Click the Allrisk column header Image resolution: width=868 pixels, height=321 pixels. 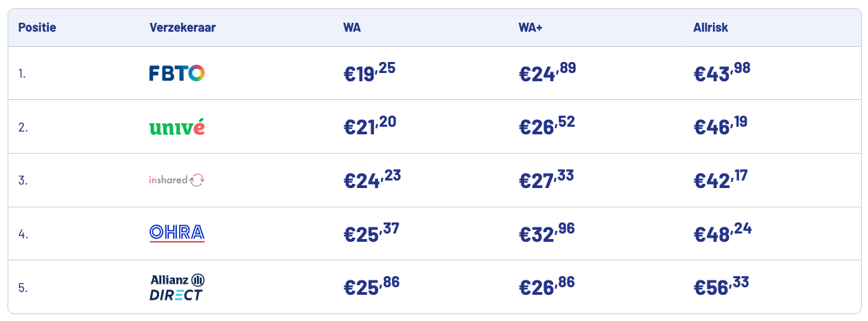[x=711, y=28]
